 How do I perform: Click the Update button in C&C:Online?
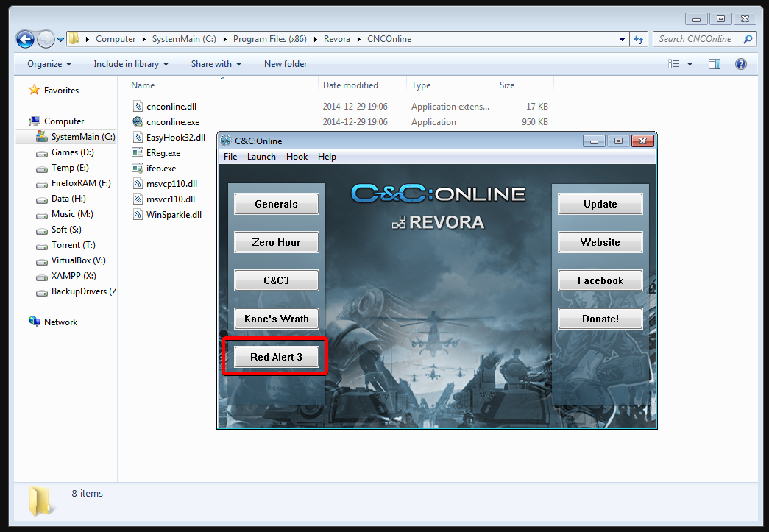pyautogui.click(x=600, y=204)
